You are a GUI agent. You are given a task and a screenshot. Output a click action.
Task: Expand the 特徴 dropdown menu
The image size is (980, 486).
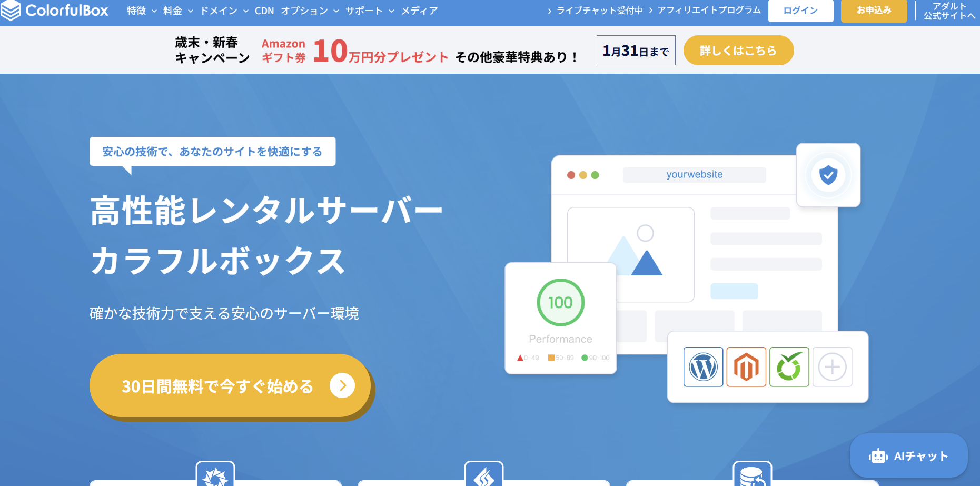142,11
